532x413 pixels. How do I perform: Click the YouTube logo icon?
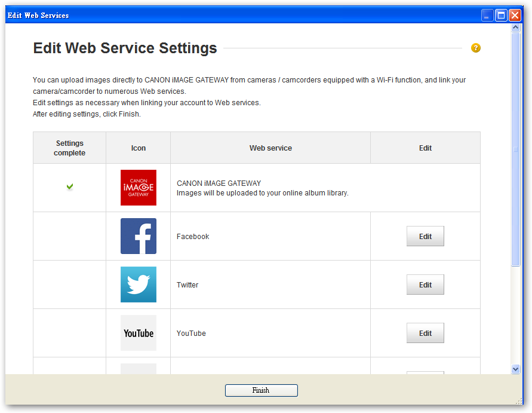tap(139, 333)
